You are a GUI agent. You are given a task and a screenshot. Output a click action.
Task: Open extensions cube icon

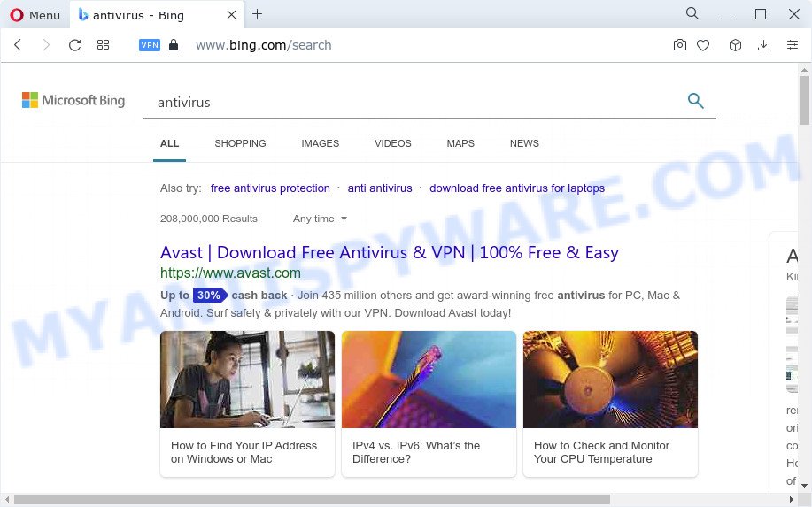tap(735, 45)
